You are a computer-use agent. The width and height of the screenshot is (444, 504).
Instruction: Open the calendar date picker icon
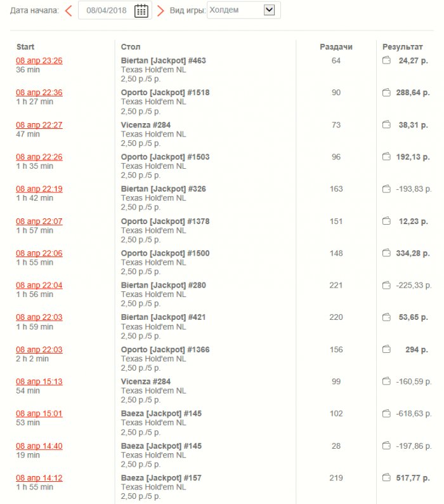click(141, 10)
